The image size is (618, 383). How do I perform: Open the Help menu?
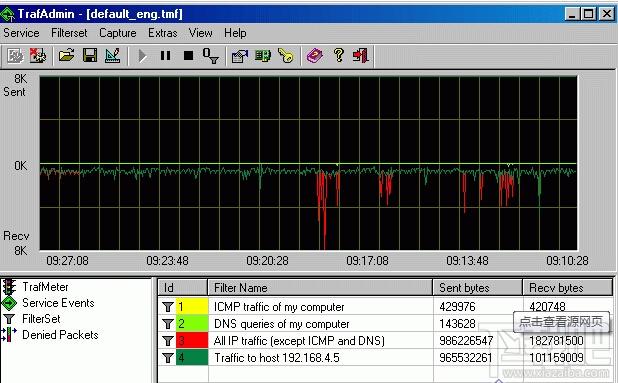235,33
